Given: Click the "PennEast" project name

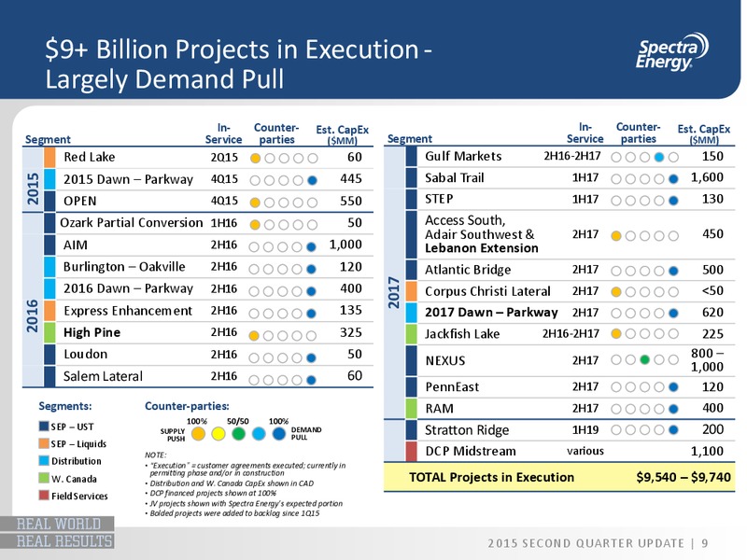Looking at the screenshot, I should point(452,386).
